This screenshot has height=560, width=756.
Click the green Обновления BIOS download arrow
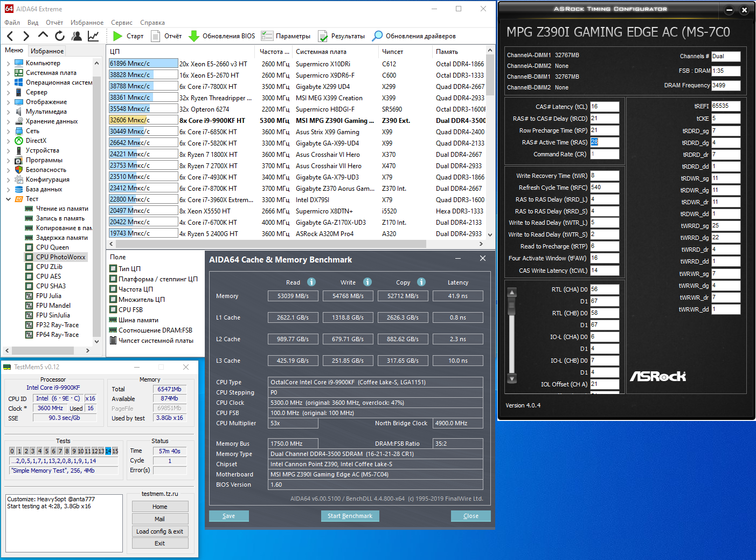point(194,36)
